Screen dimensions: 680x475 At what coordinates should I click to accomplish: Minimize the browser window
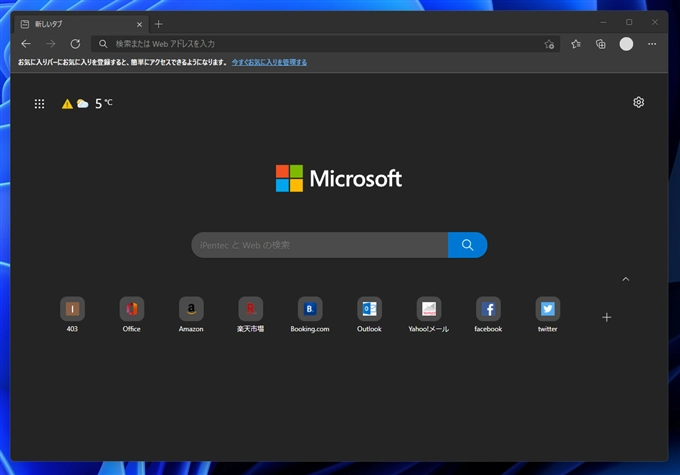(x=603, y=22)
